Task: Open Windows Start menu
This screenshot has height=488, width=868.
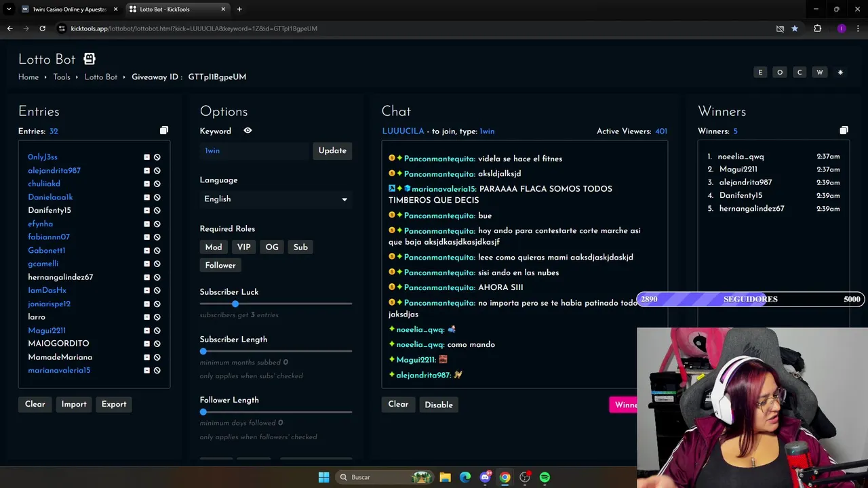Action: tap(323, 477)
